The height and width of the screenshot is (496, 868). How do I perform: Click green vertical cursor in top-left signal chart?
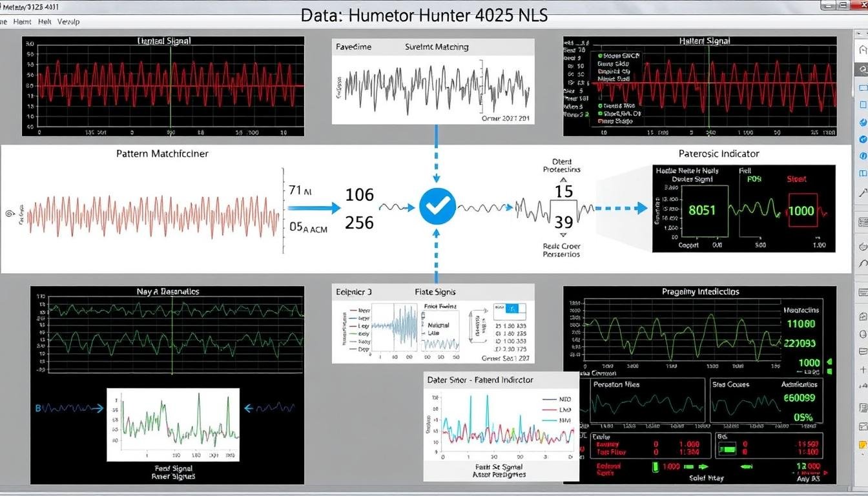pyautogui.click(x=170, y=85)
